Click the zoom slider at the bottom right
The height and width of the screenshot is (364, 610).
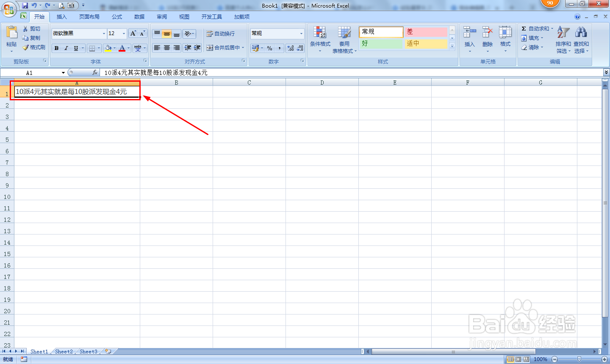[x=579, y=359]
